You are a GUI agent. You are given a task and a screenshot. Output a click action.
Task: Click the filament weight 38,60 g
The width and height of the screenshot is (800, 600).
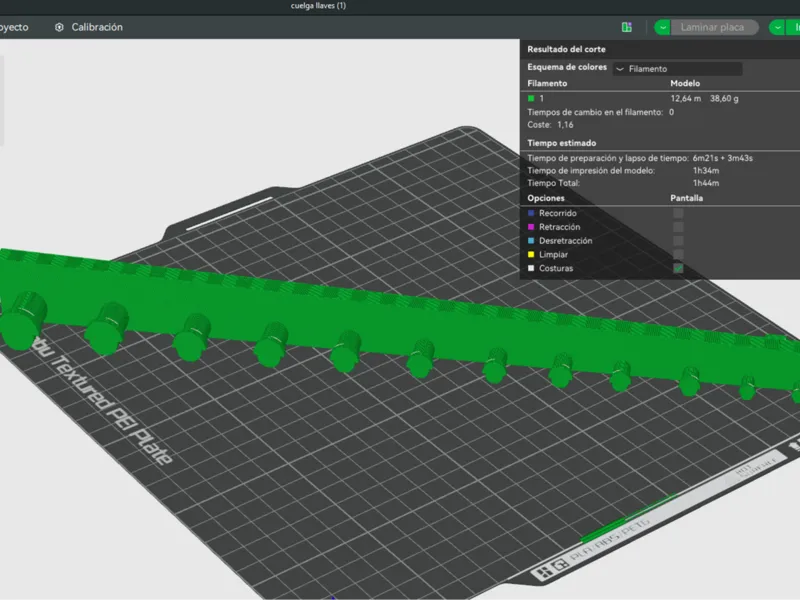(724, 98)
